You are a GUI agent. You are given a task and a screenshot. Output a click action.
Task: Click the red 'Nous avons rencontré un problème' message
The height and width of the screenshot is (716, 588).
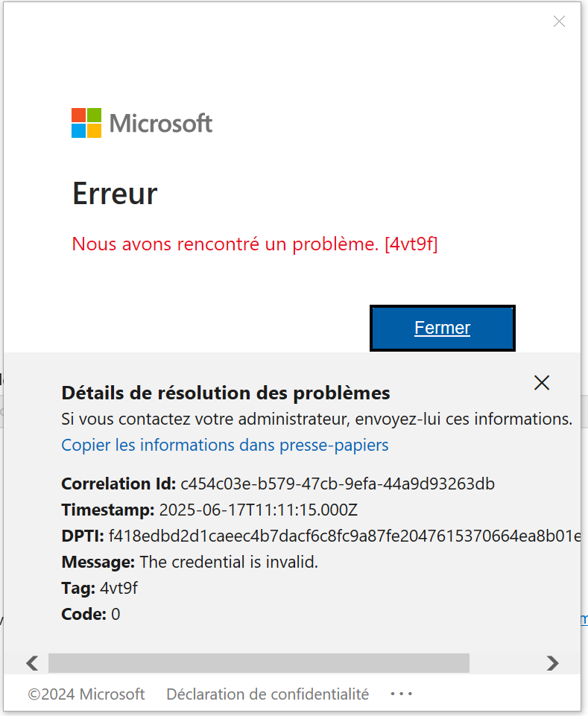(x=254, y=244)
